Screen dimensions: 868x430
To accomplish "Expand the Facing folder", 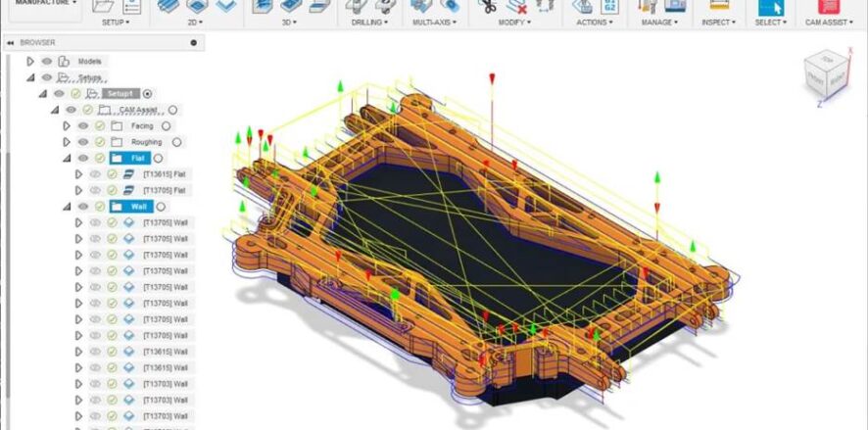I will click(67, 126).
